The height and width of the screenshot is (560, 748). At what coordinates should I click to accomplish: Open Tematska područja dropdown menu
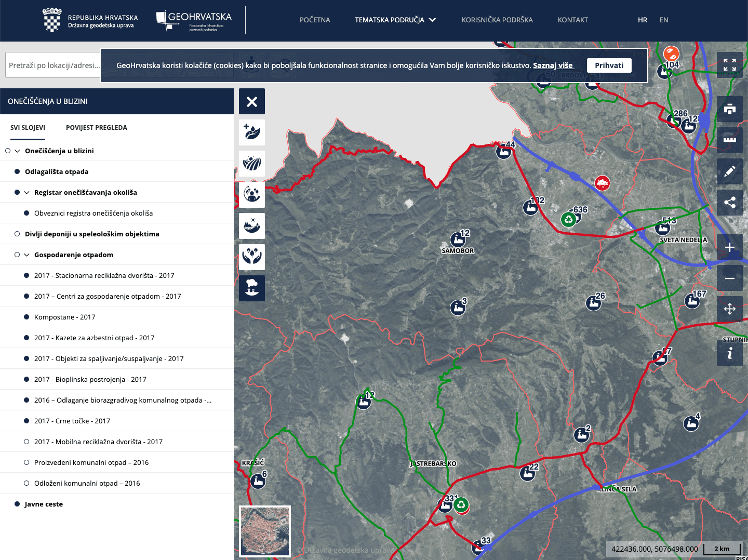pyautogui.click(x=395, y=20)
